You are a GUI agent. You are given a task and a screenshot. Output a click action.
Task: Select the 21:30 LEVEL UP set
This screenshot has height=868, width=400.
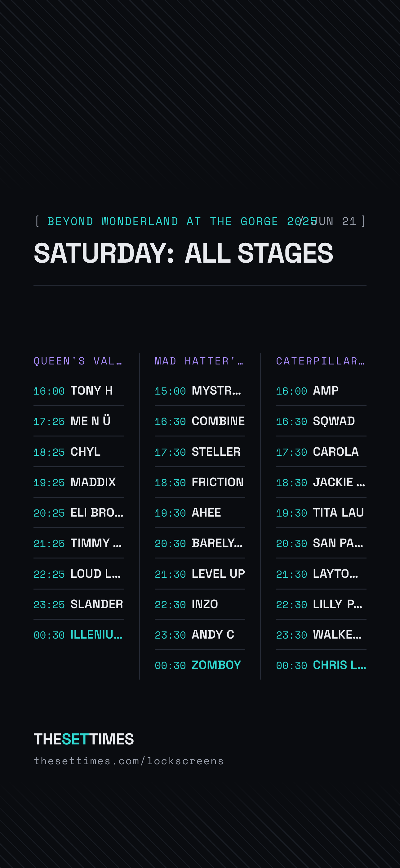200,573
